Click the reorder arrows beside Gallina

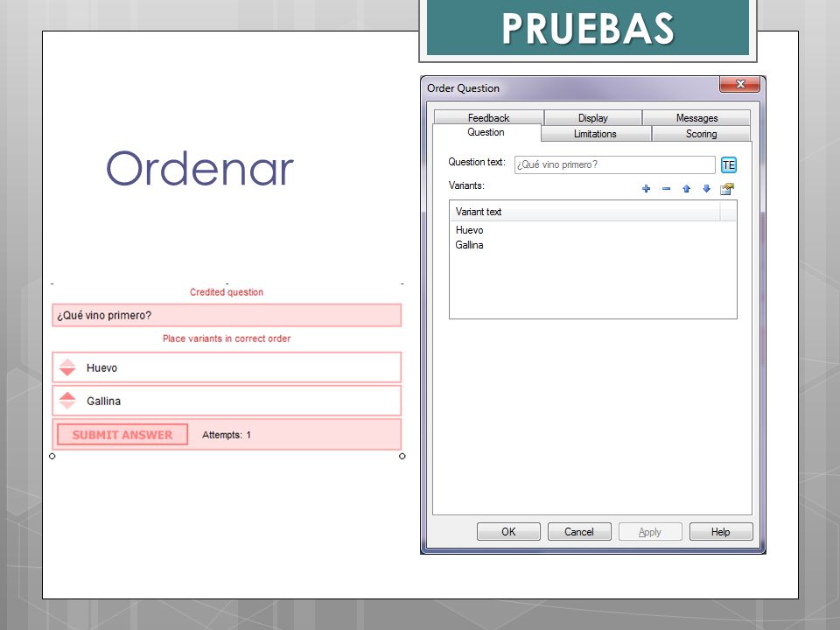[x=67, y=401]
